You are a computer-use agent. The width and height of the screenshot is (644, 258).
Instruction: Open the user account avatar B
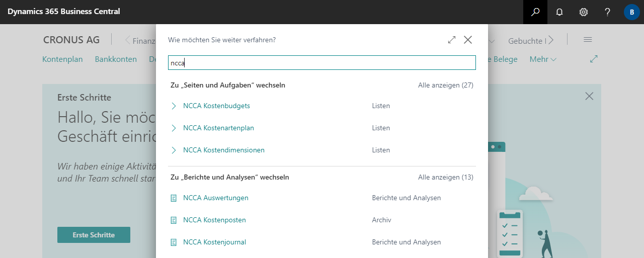coord(632,12)
